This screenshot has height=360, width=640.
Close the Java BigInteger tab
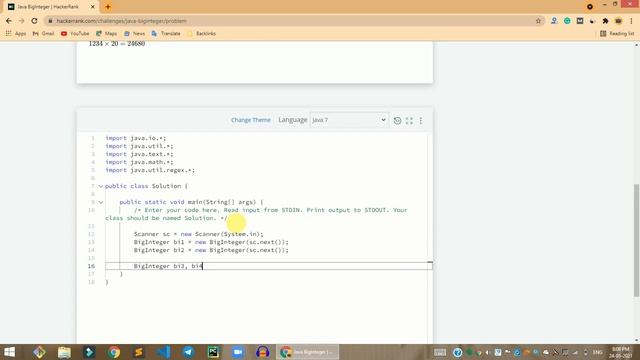93,7
